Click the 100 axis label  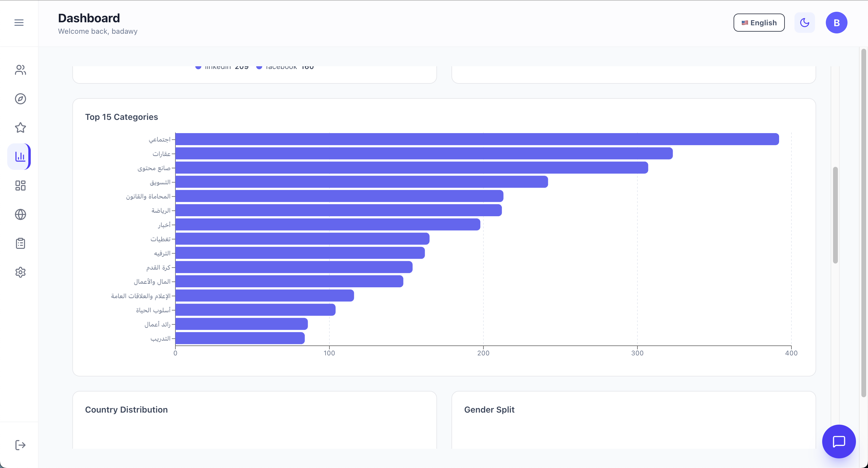tap(329, 353)
